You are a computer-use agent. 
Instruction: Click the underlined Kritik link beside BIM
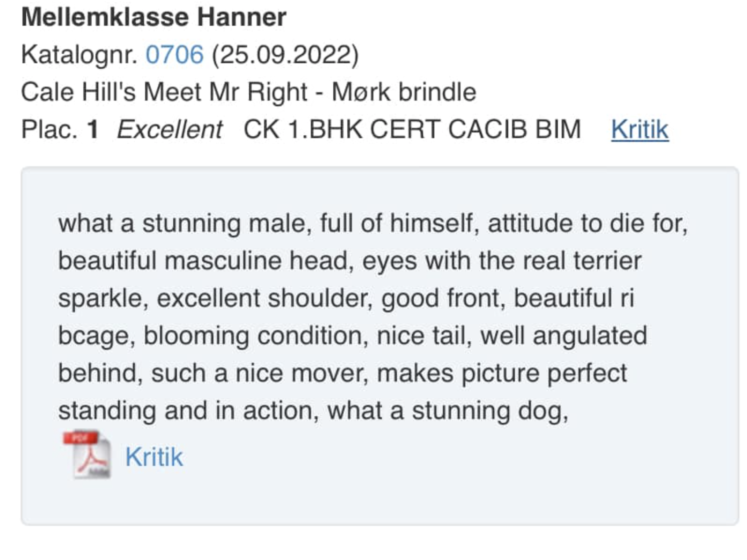640,129
